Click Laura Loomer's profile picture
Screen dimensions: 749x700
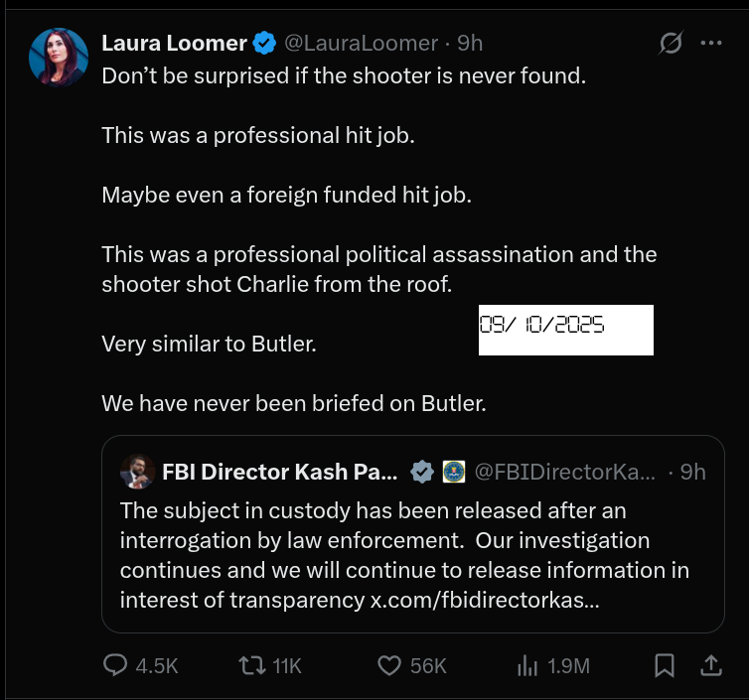(x=59, y=55)
